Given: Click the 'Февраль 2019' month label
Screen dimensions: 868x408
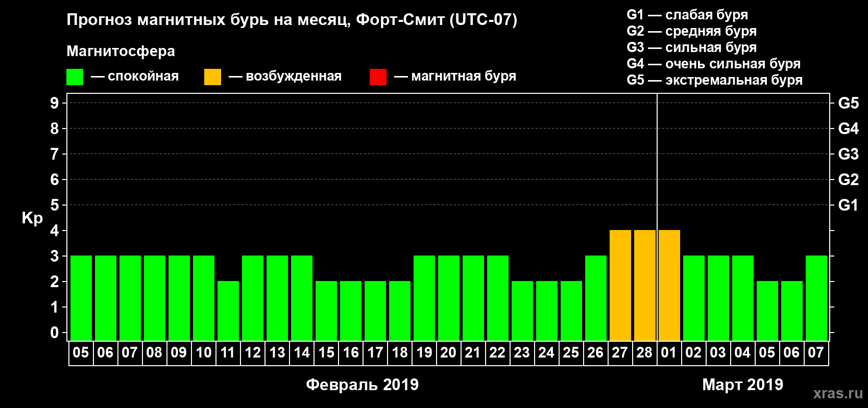Looking at the screenshot, I should (x=363, y=385).
